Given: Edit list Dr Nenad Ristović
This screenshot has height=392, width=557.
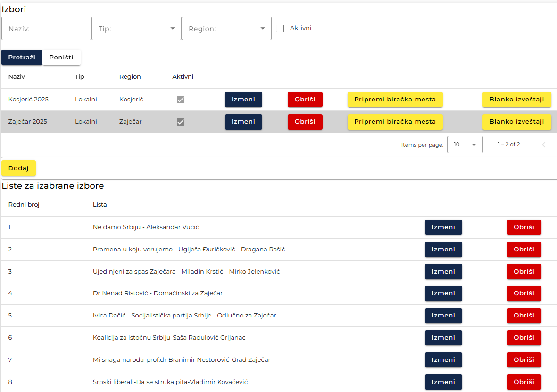Looking at the screenshot, I should click(443, 293).
